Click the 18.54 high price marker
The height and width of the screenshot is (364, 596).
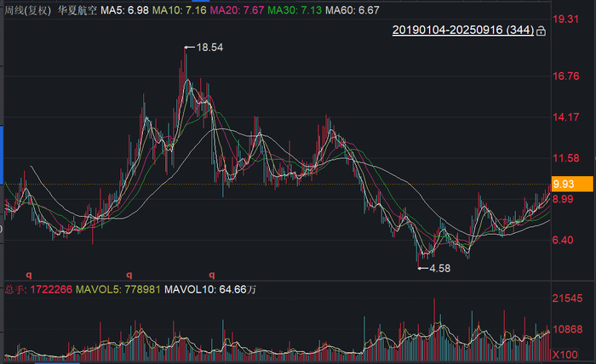209,48
